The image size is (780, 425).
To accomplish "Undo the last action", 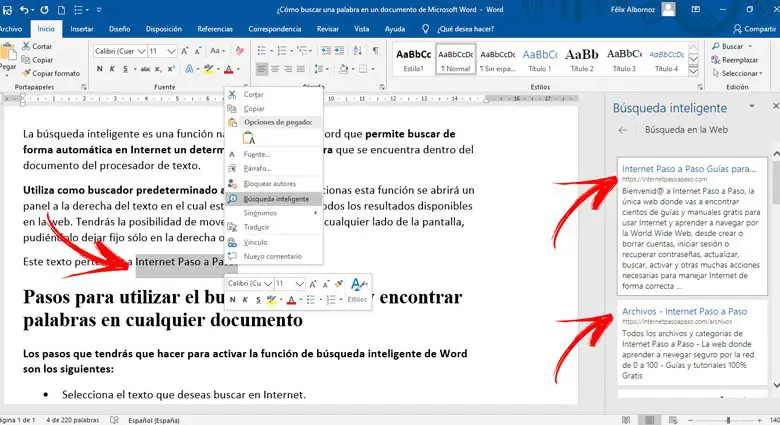I will pos(24,9).
